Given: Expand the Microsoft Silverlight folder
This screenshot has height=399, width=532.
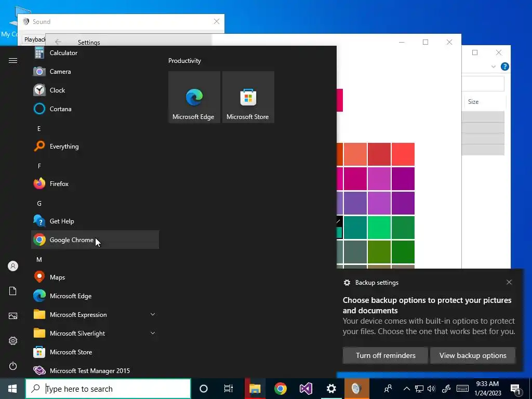Looking at the screenshot, I should [x=95, y=333].
